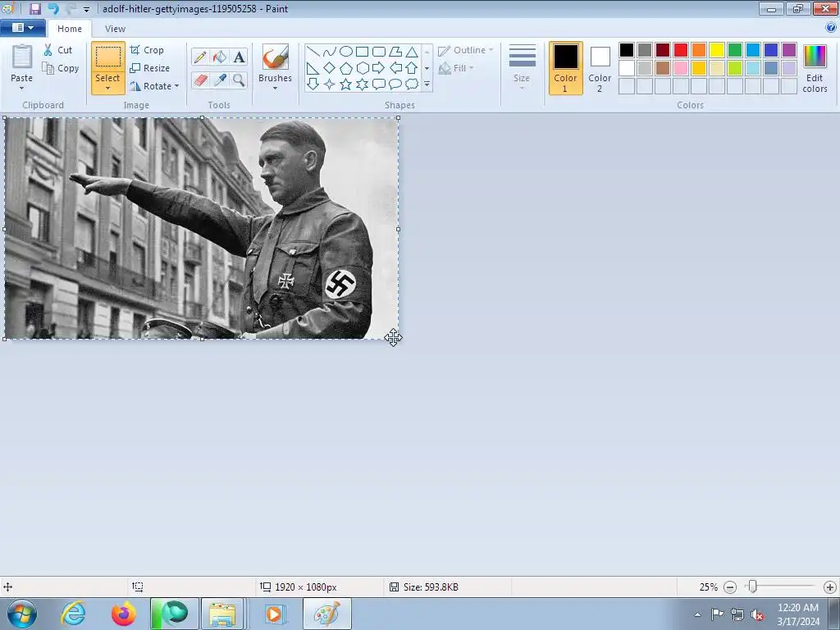Zoom in with the plus button
840x630 pixels.
[x=830, y=587]
